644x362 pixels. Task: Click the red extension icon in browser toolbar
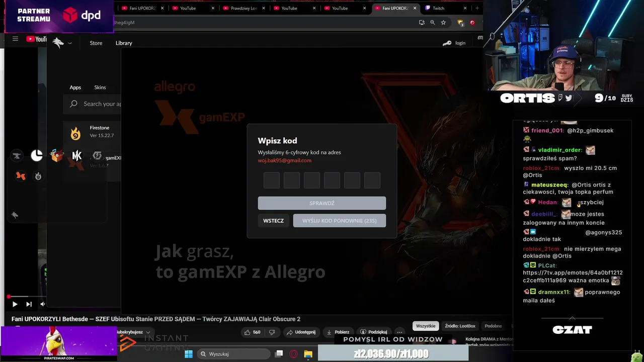tap(472, 22)
